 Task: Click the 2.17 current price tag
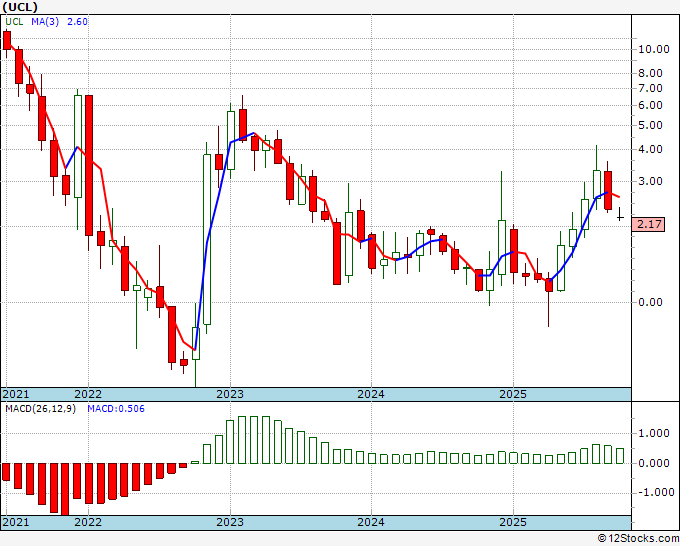[648, 224]
